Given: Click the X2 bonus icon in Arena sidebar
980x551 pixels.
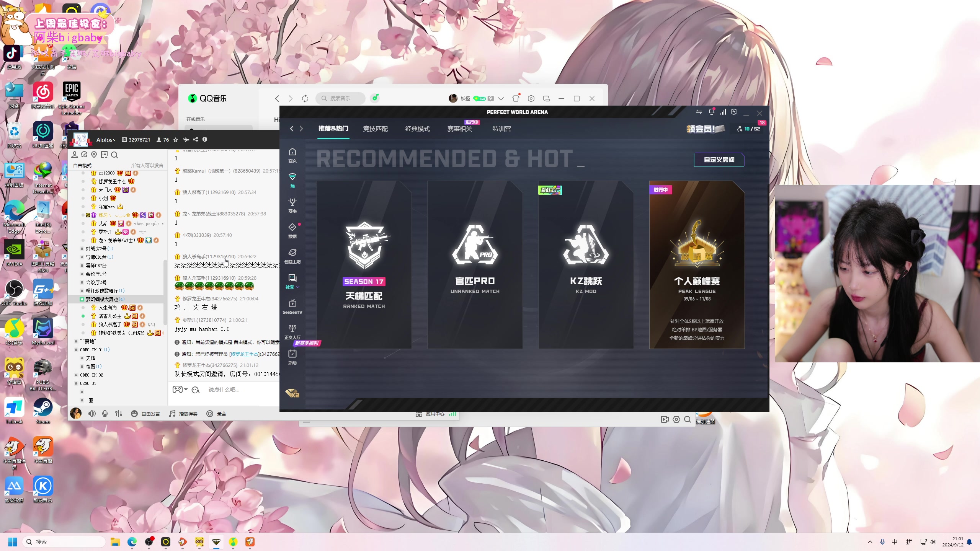Looking at the screenshot, I should click(292, 393).
